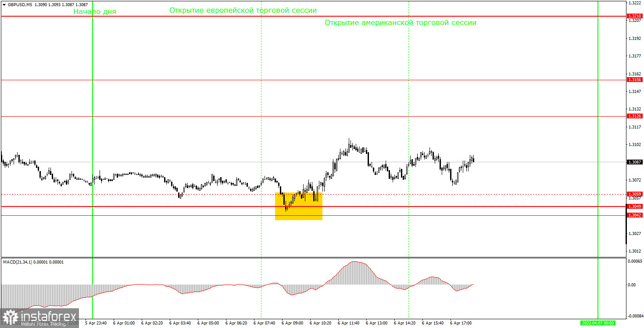The image size is (644, 328).
Task: Click the red 1.3156 level price tag
Action: click(x=635, y=80)
